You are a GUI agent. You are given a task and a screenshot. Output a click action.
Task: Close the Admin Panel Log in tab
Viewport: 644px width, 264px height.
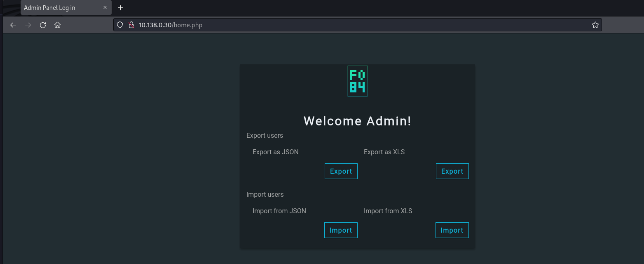[x=105, y=8]
